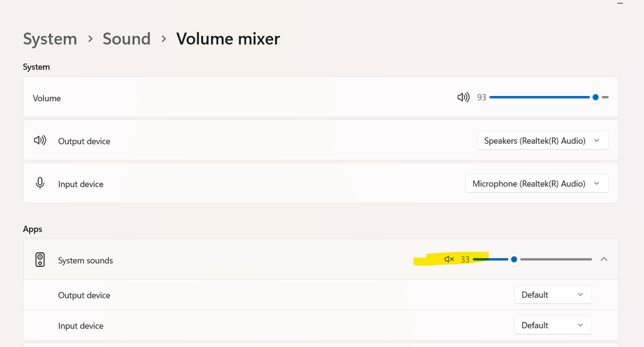Image resolution: width=644 pixels, height=347 pixels.
Task: Click the Volume mixer page title
Action: (x=228, y=39)
